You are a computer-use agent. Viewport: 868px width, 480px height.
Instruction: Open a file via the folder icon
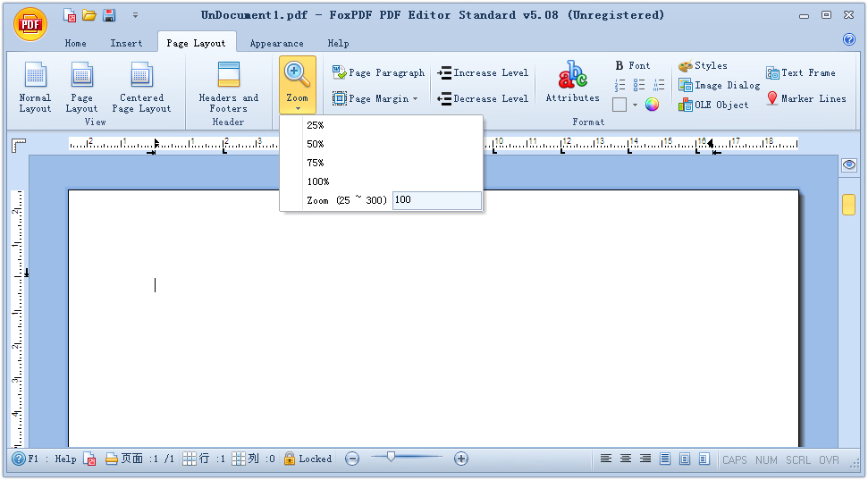point(89,15)
